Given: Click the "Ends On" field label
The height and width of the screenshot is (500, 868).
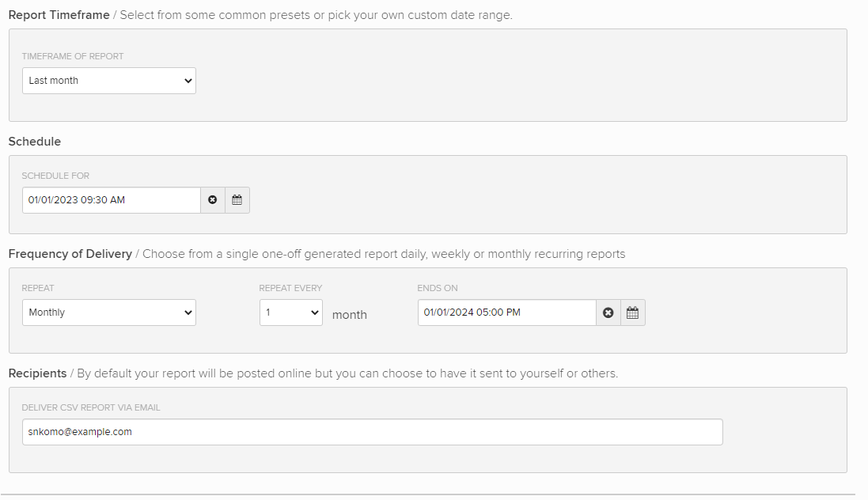Looking at the screenshot, I should point(438,289).
